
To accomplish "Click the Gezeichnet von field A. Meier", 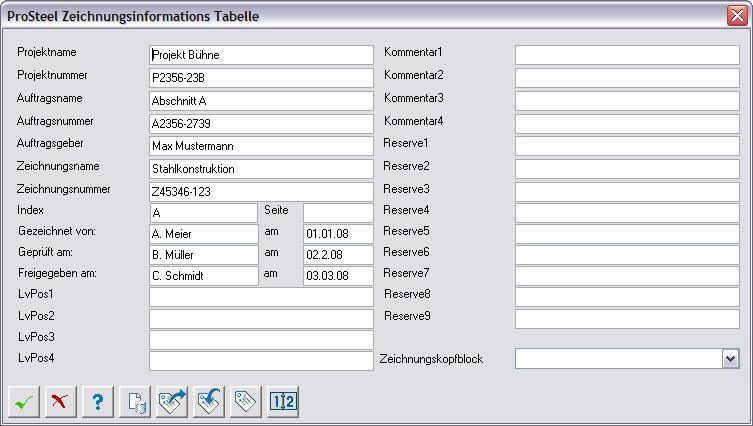I will pyautogui.click(x=204, y=234).
